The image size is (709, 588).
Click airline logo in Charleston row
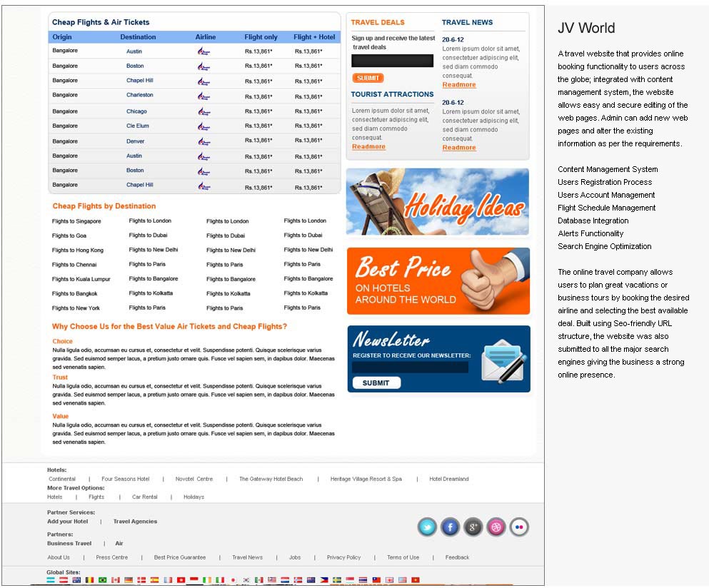[x=203, y=96]
